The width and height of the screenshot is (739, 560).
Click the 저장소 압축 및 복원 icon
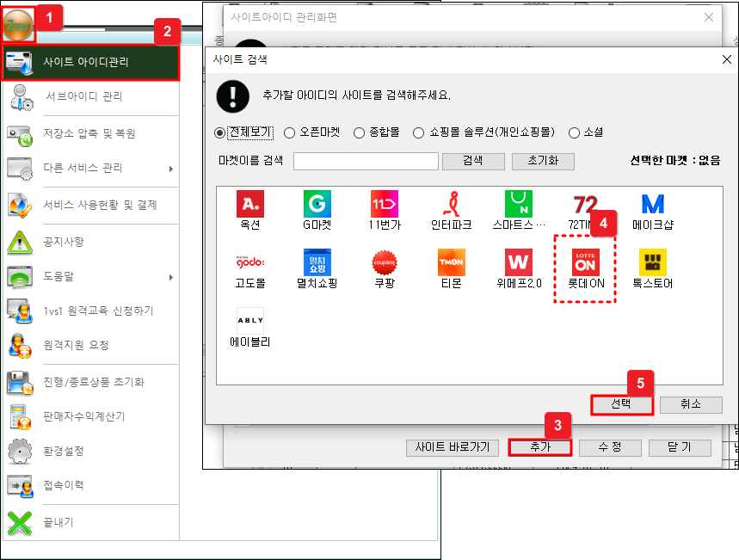point(20,135)
